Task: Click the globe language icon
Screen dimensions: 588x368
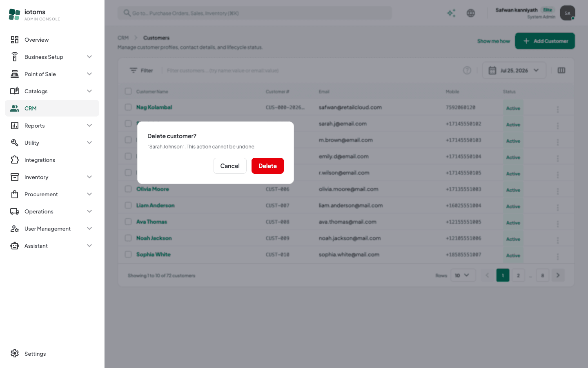Action: 471,13
